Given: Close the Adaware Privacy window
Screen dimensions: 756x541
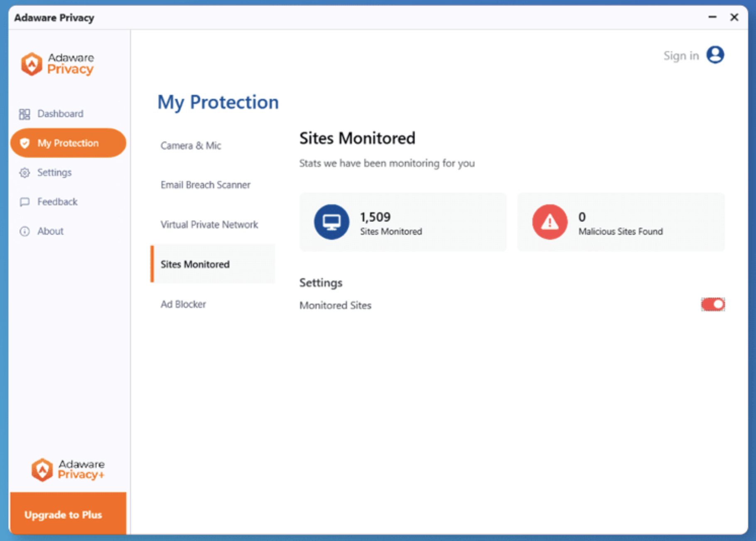Looking at the screenshot, I should click(x=734, y=17).
